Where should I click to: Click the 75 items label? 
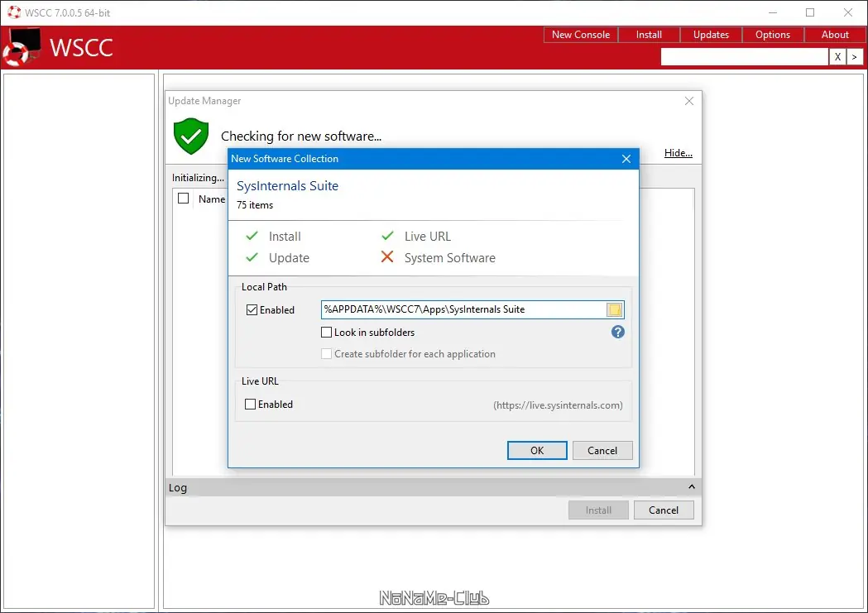point(255,205)
